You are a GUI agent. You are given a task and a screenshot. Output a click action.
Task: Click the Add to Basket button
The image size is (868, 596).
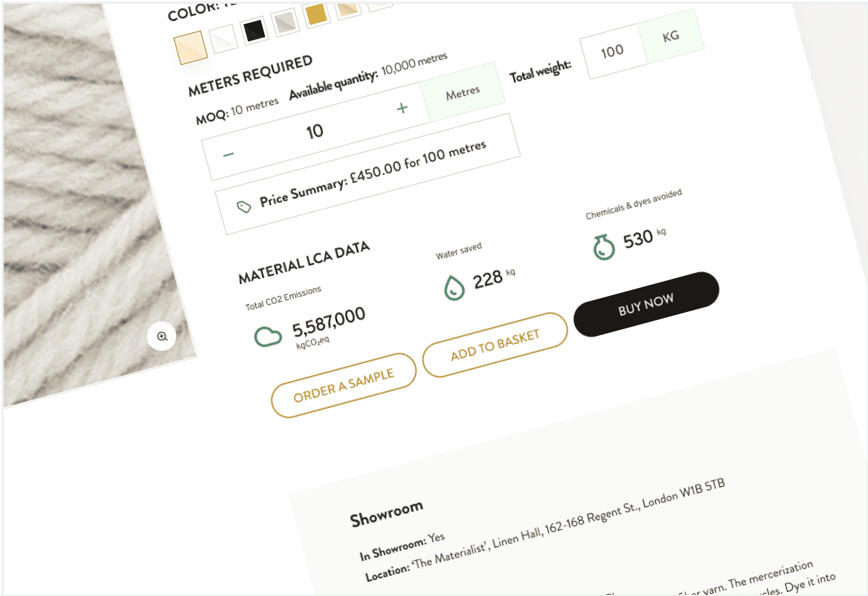(495, 345)
